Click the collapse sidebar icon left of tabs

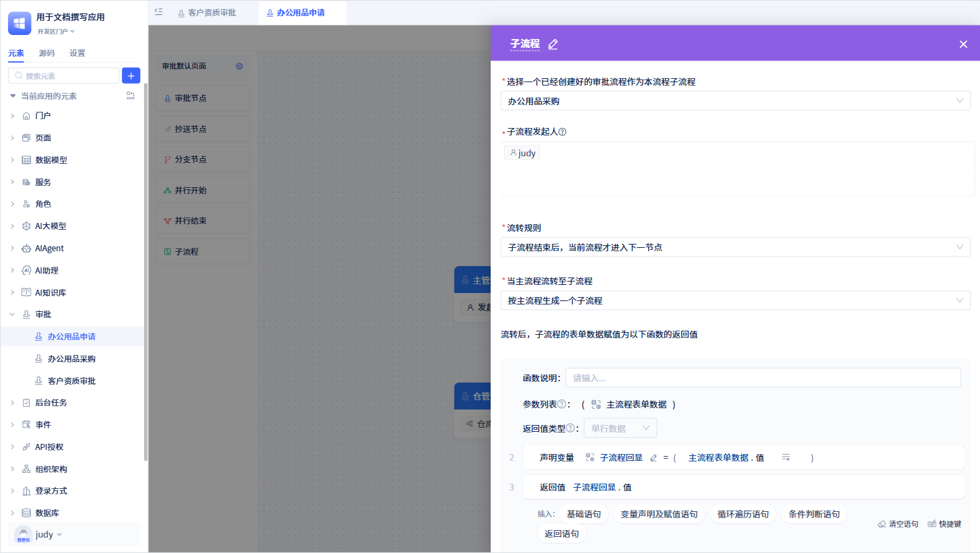pyautogui.click(x=159, y=11)
